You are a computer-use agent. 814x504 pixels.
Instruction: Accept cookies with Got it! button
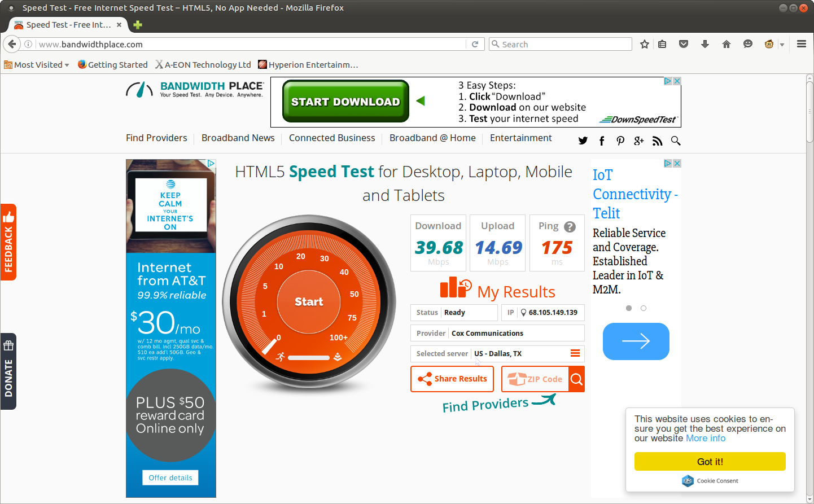(x=710, y=462)
